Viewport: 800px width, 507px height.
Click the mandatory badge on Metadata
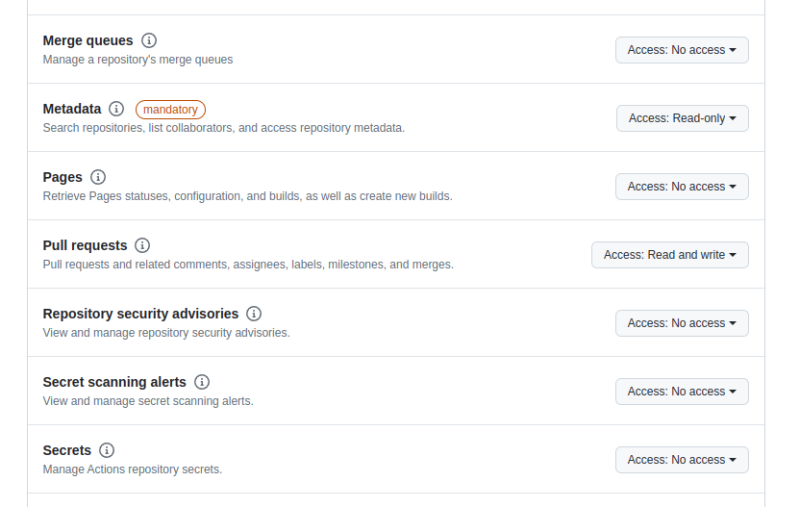[x=170, y=109]
